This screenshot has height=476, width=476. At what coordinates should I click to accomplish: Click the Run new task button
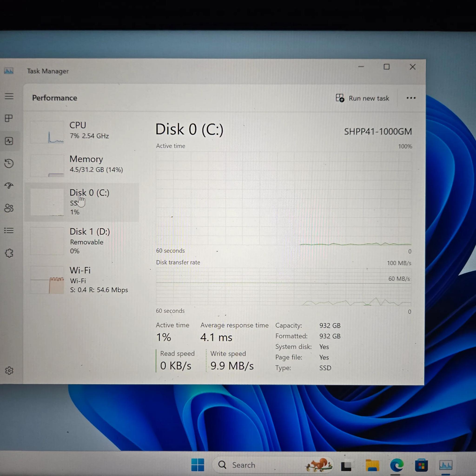click(x=362, y=98)
